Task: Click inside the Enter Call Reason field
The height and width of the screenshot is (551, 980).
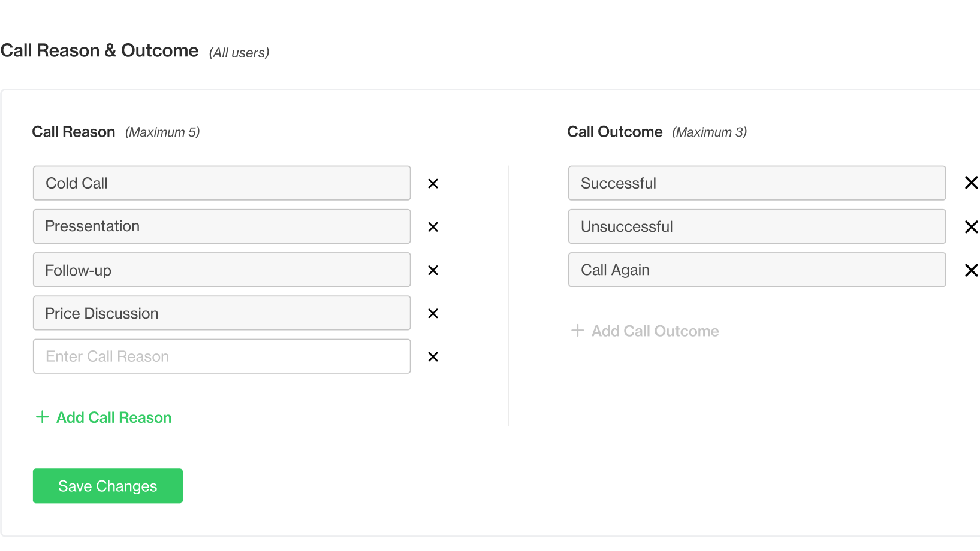Action: click(221, 356)
